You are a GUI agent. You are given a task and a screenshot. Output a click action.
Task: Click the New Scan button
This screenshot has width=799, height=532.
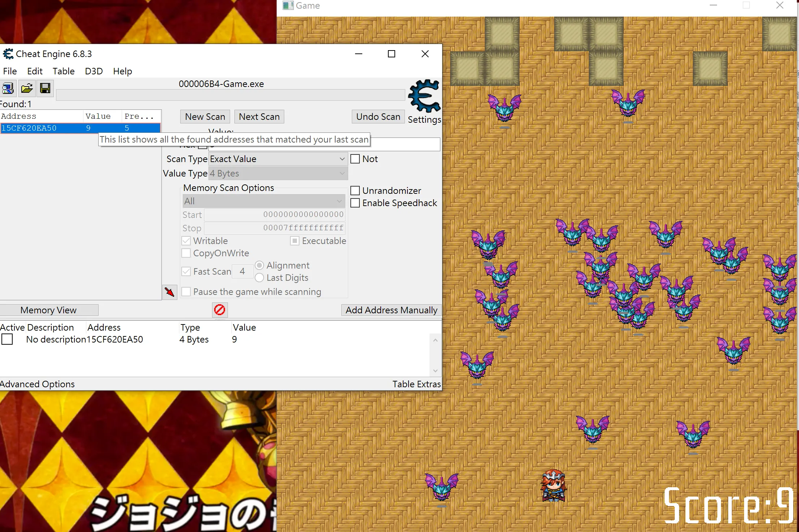click(x=205, y=117)
